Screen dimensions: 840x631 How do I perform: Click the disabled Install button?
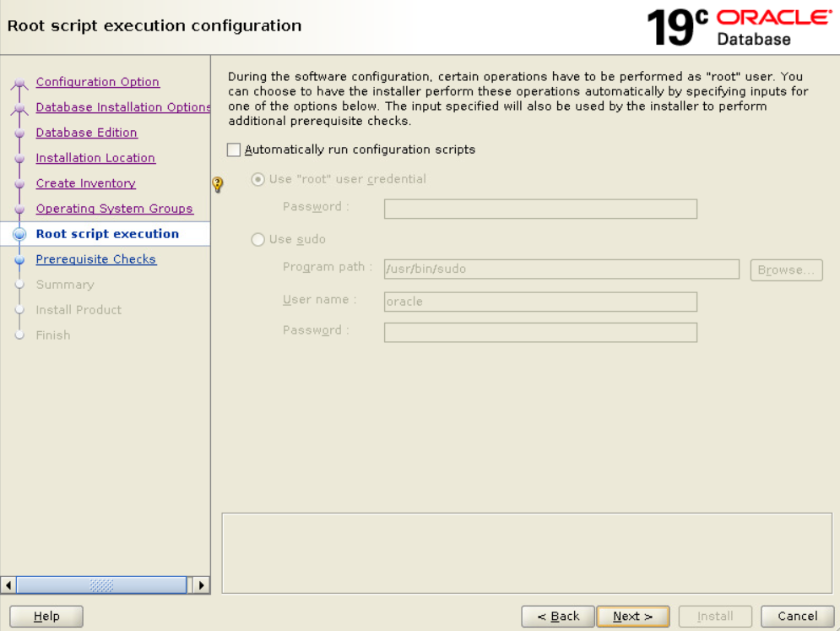pos(715,617)
